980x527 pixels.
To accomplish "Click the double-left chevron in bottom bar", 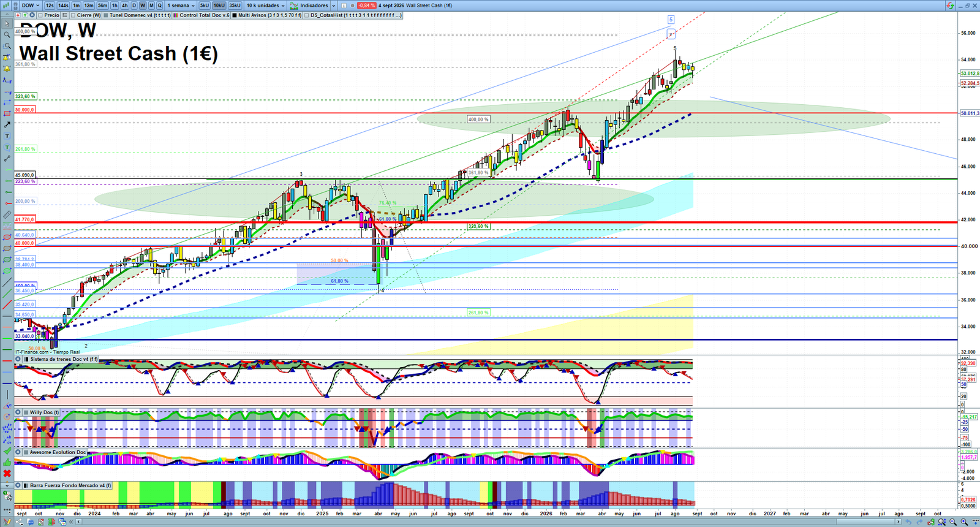I will click(71, 521).
